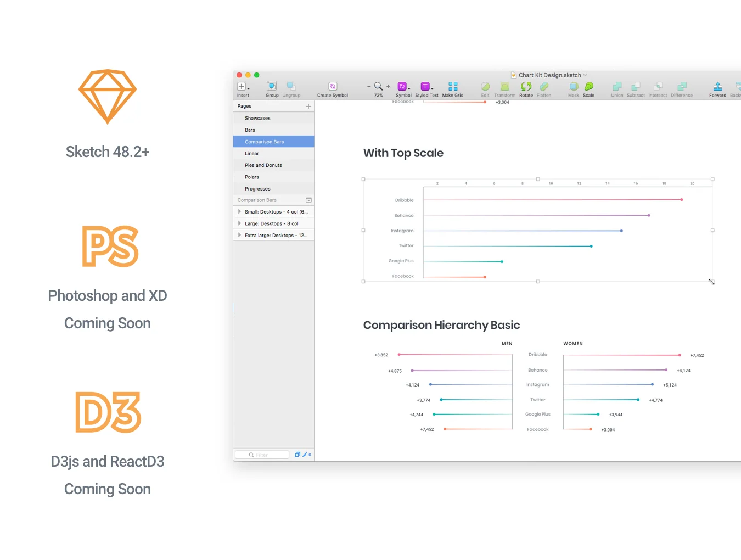Collapse the pages list using Comparison Bars header icon
The image size is (741, 560).
[x=308, y=200]
